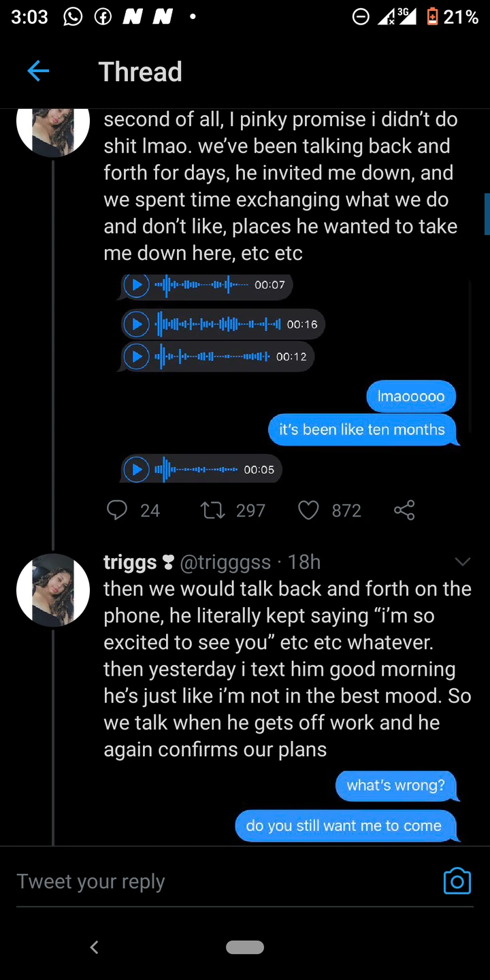Play the 00:05 voice message
The image size is (490, 980).
[x=137, y=469]
